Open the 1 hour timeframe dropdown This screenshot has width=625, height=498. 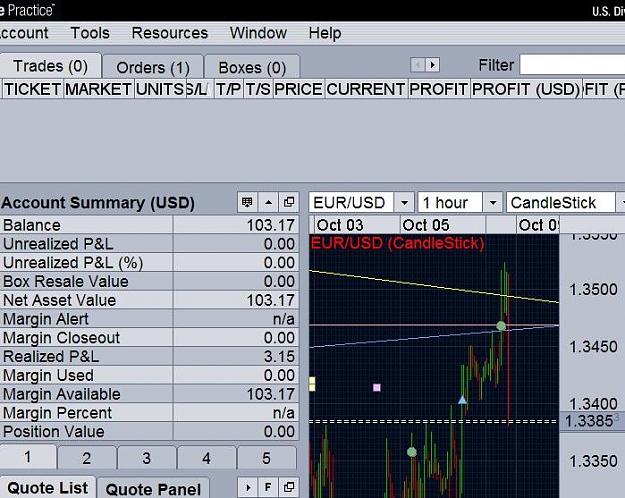point(493,203)
